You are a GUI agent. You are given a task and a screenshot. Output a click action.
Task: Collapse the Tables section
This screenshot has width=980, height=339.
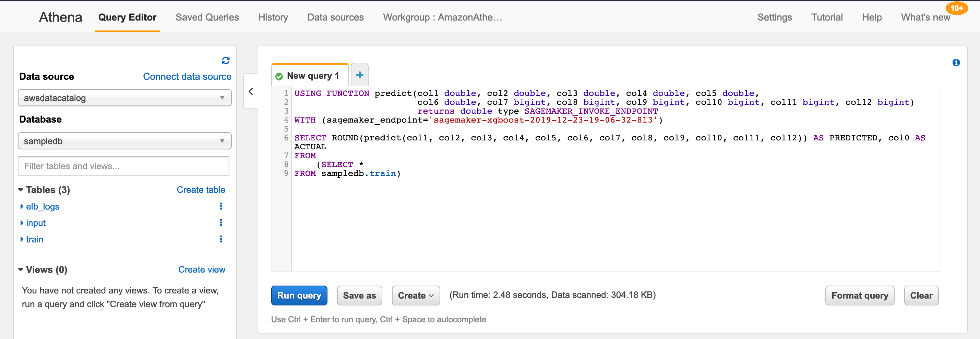pos(21,190)
